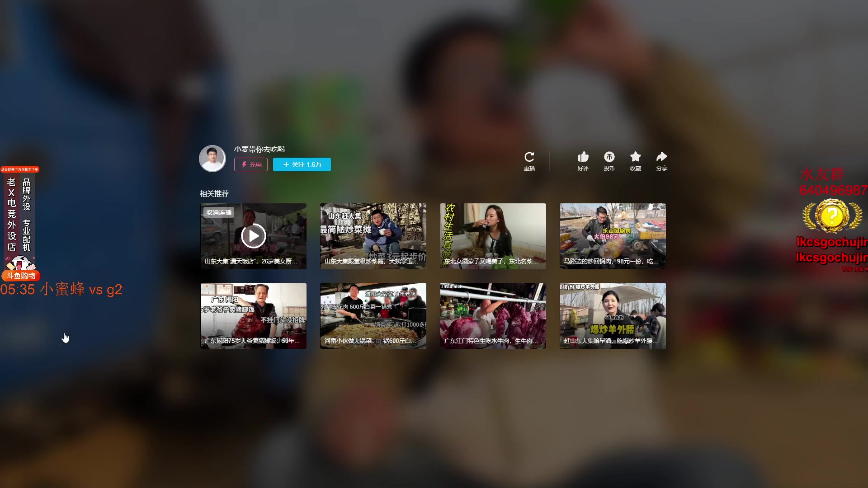Image resolution: width=868 pixels, height=488 pixels.
Task: Open the 赶山东大集哈早酒 video
Action: click(613, 316)
